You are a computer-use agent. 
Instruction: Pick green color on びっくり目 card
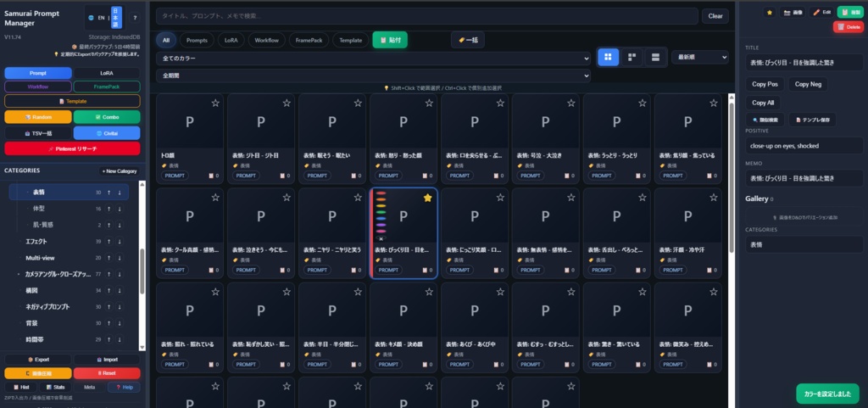tap(381, 212)
